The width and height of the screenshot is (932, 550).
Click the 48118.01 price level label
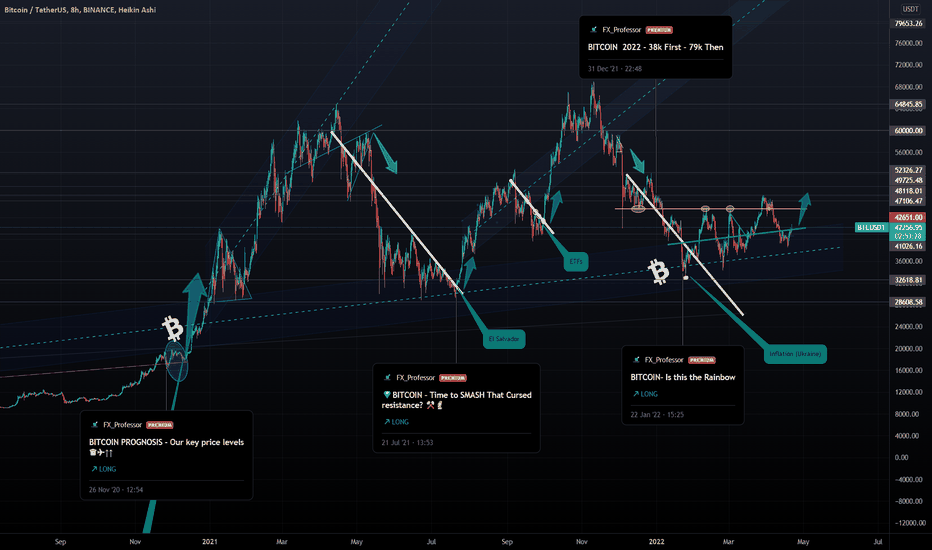click(x=908, y=191)
